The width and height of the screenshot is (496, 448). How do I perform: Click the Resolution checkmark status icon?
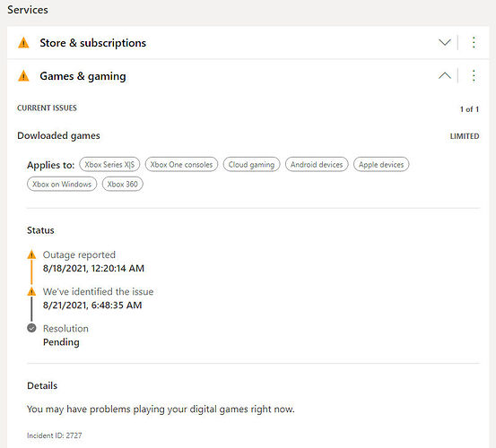31,328
